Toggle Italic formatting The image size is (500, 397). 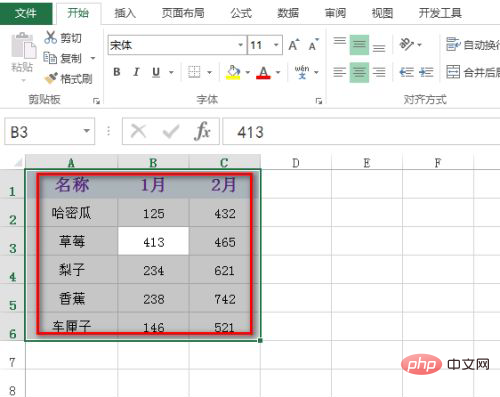136,72
